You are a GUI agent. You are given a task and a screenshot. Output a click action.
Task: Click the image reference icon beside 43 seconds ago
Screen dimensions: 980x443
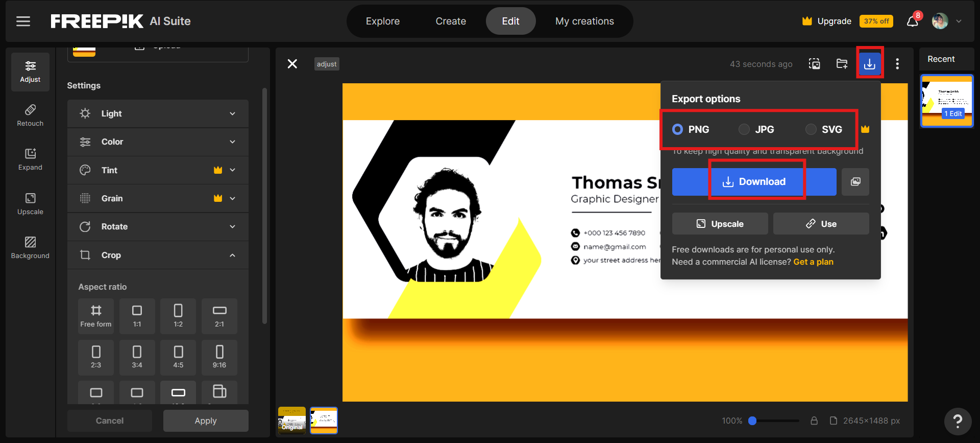click(x=815, y=64)
